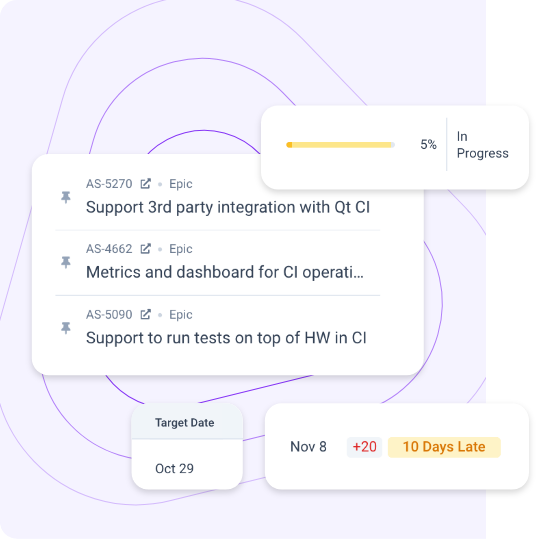The height and width of the screenshot is (539, 538).
Task: Click the red +20 badge
Action: tap(364, 447)
